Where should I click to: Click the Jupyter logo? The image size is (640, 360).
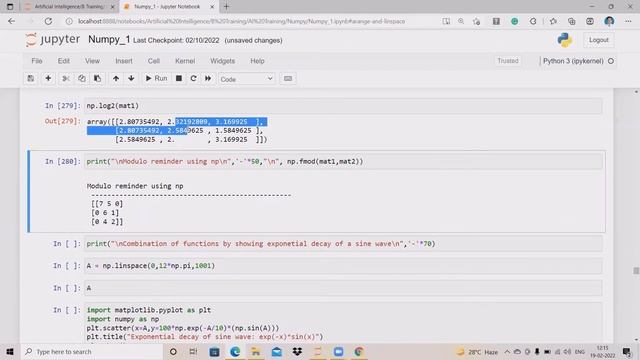click(x=53, y=40)
